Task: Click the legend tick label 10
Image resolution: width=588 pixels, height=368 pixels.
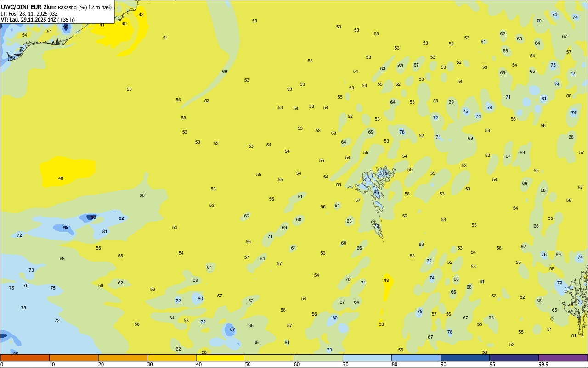Action: click(52, 364)
